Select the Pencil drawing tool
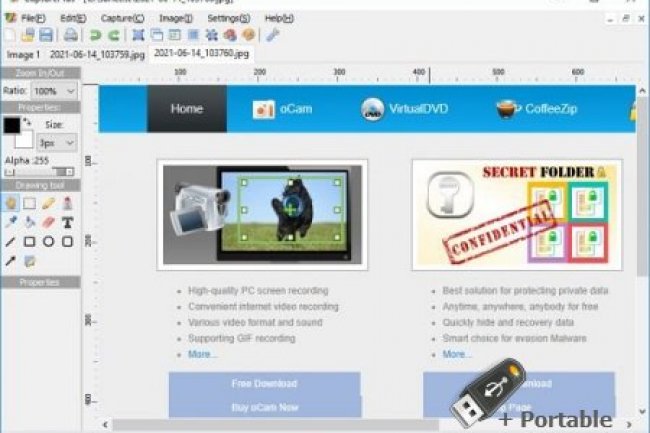The width and height of the screenshot is (650, 433). click(x=49, y=203)
